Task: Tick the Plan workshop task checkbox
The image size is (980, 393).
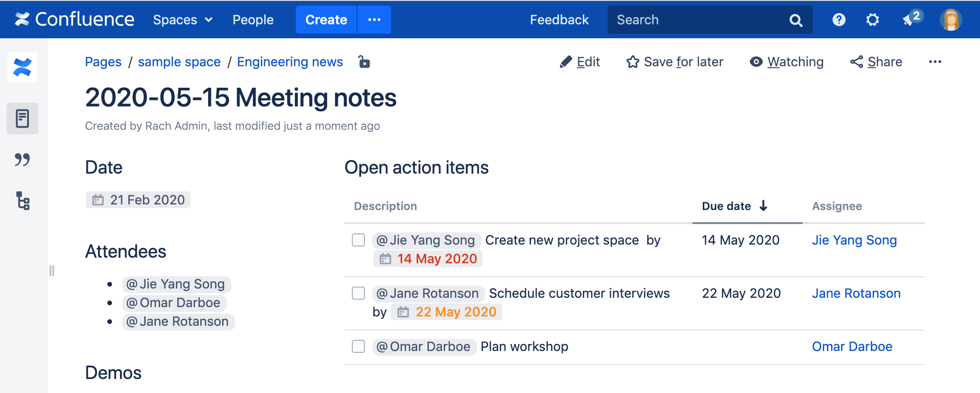Action: point(358,346)
